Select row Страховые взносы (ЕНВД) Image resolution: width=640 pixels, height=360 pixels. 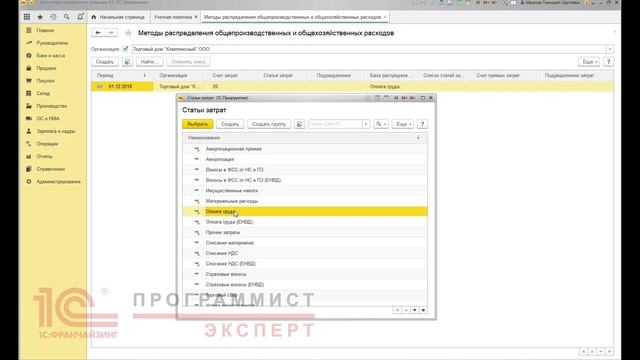(305, 284)
